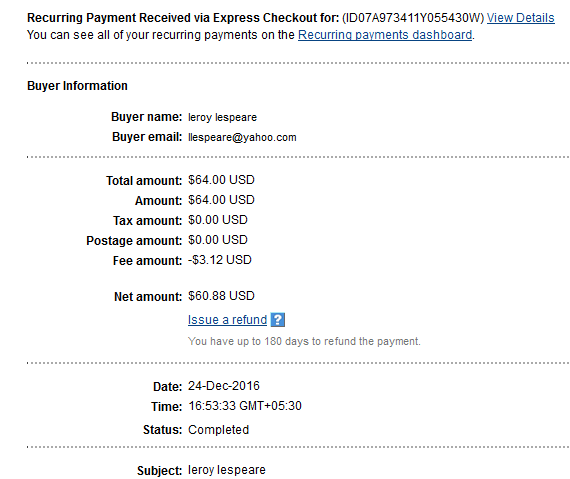
Task: Click the buyer email llespeare@yahoo.com
Action: click(x=242, y=137)
